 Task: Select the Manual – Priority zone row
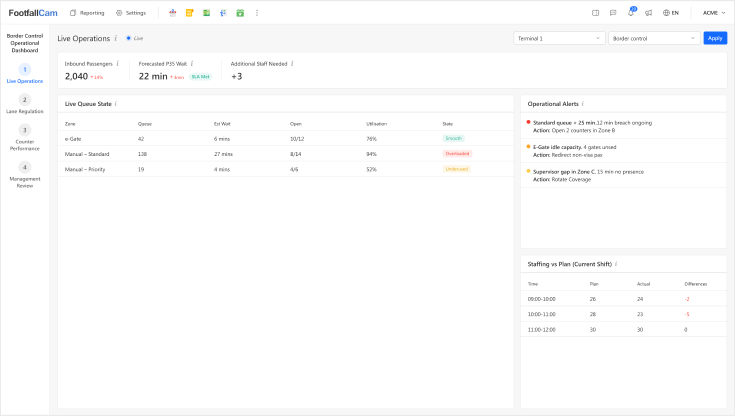click(285, 169)
